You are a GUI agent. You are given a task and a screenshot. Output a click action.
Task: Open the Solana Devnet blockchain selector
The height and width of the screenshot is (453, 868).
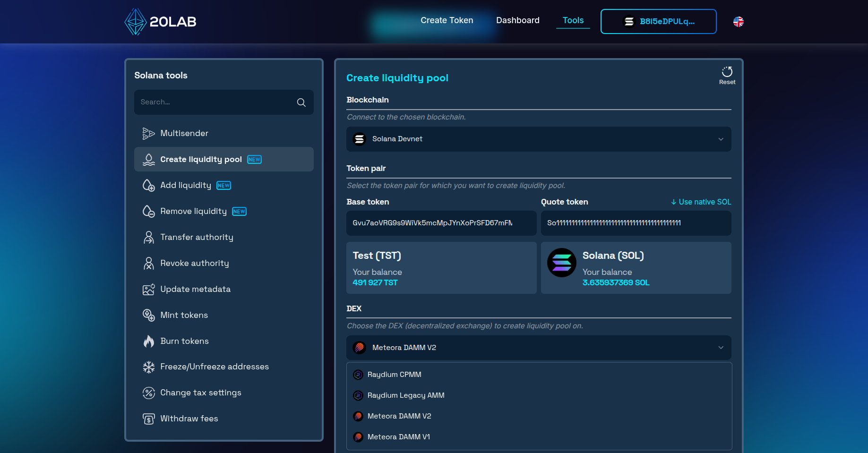(539, 139)
